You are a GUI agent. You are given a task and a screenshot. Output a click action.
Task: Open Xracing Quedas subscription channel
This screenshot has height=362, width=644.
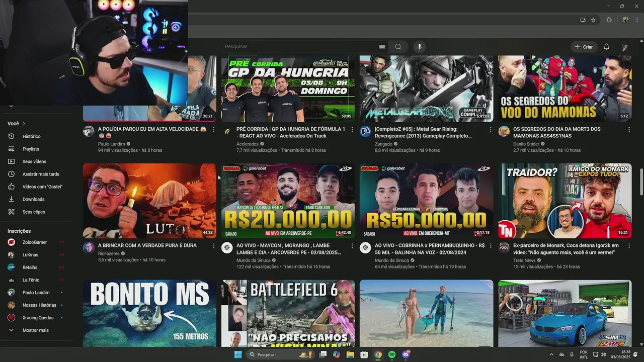pos(36,318)
